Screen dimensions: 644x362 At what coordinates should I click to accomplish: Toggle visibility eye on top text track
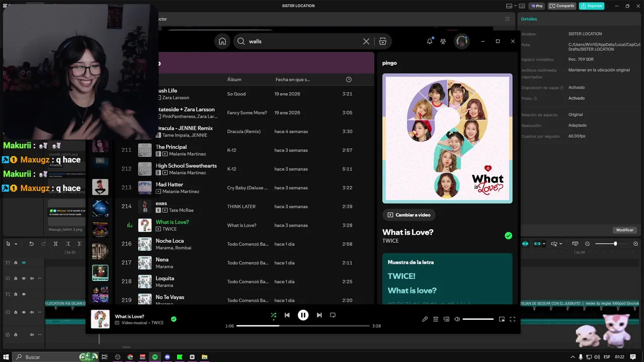(24, 262)
